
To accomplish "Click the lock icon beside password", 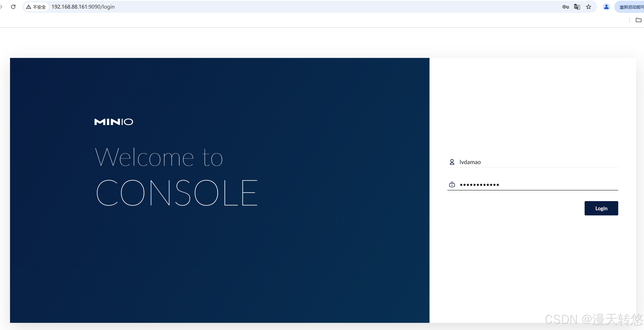I will pos(452,185).
